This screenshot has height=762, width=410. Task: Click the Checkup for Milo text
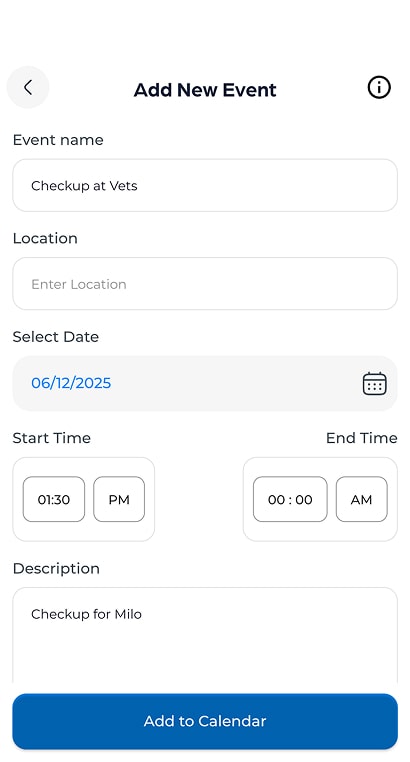(x=86, y=614)
